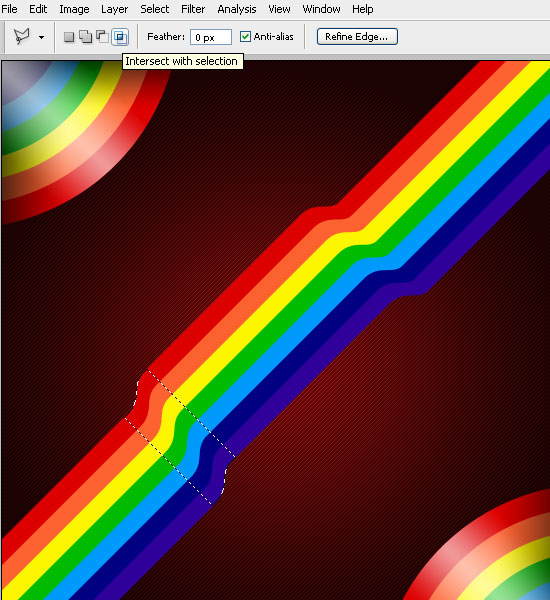Open the Image menu
550x600 pixels.
74,9
